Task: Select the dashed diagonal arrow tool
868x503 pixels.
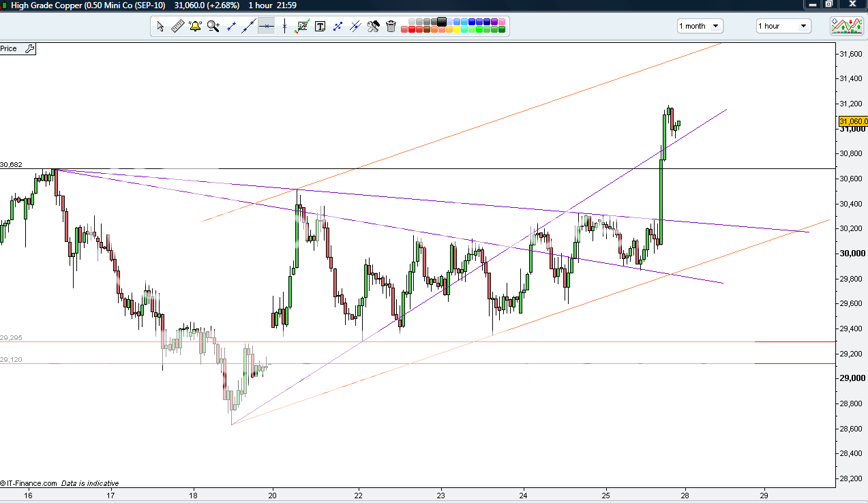Action: (338, 26)
